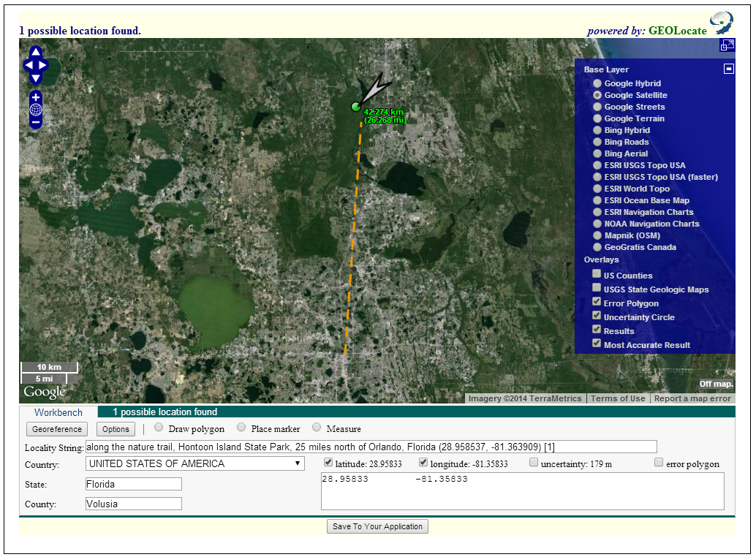Switch to the Workbench tab
The height and width of the screenshot is (557, 756).
[x=58, y=412]
